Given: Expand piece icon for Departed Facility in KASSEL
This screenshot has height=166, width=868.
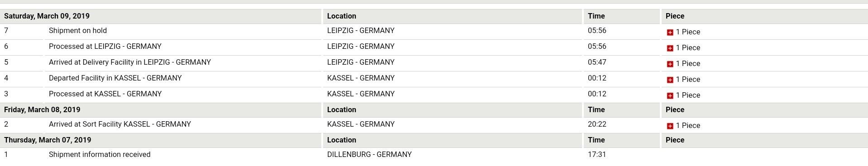Looking at the screenshot, I should [670, 80].
